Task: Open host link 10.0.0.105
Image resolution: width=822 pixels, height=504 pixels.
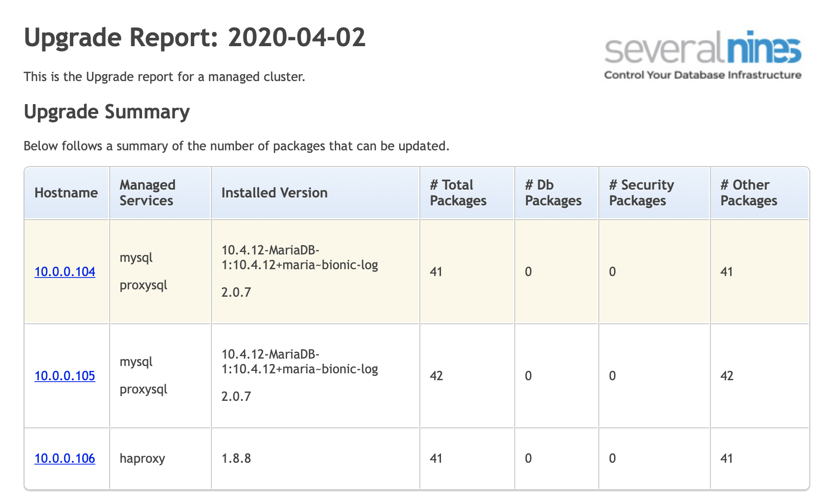Action: (65, 376)
